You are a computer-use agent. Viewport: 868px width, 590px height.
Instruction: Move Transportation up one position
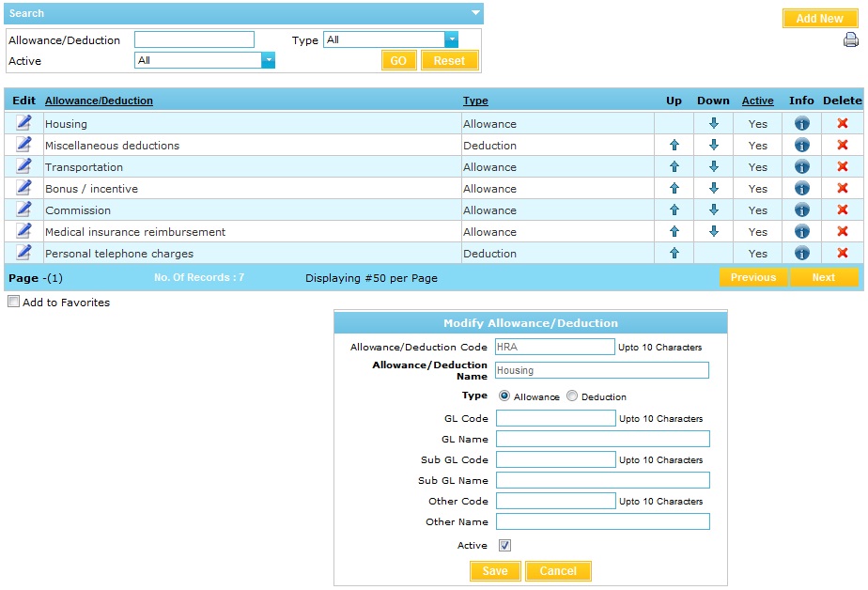point(674,166)
